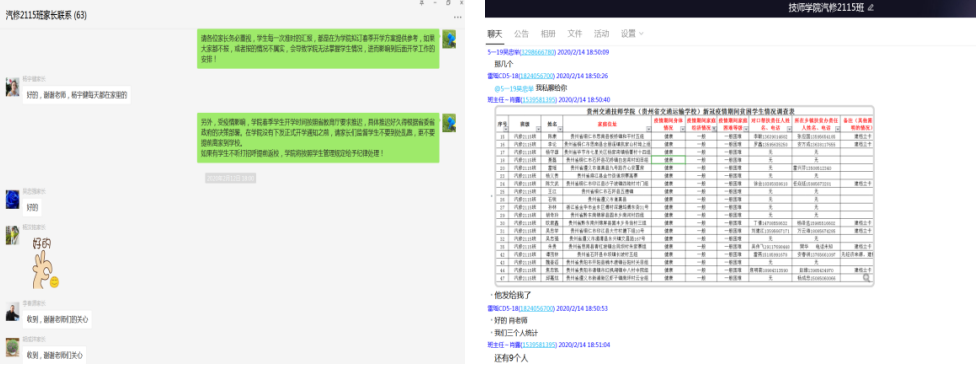Image resolution: width=976 pixels, height=381 pixels.
Task: Open the 活动 tab
Action: 601,34
